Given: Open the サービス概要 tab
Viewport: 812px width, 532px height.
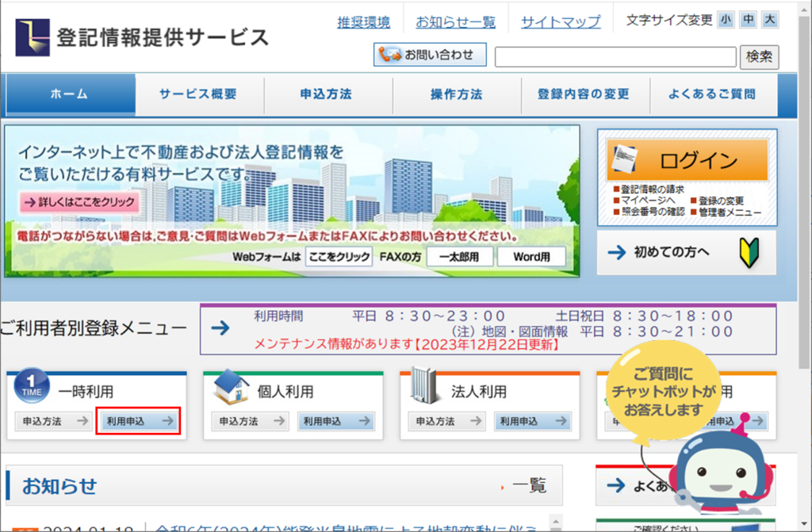Looking at the screenshot, I should pos(198,94).
